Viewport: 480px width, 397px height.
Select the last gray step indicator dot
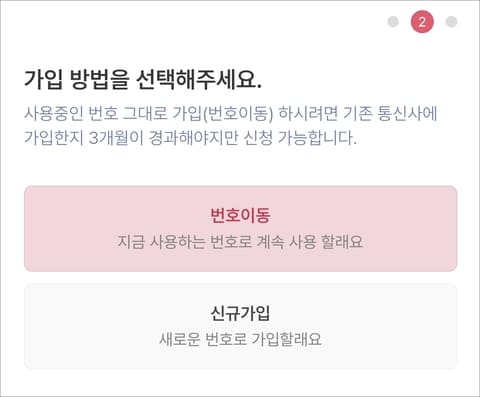(451, 22)
